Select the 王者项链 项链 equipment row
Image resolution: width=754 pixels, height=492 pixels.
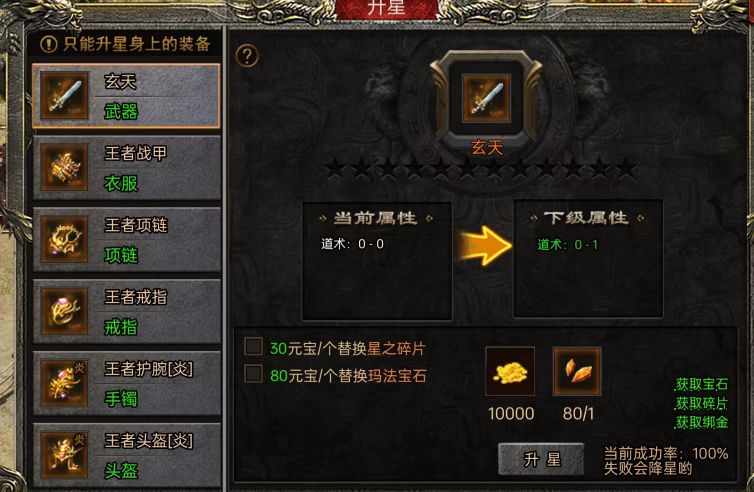(126, 240)
